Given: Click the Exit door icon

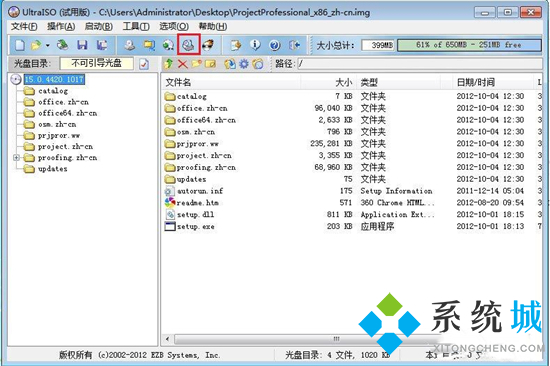Looking at the screenshot, I should 294,45.
